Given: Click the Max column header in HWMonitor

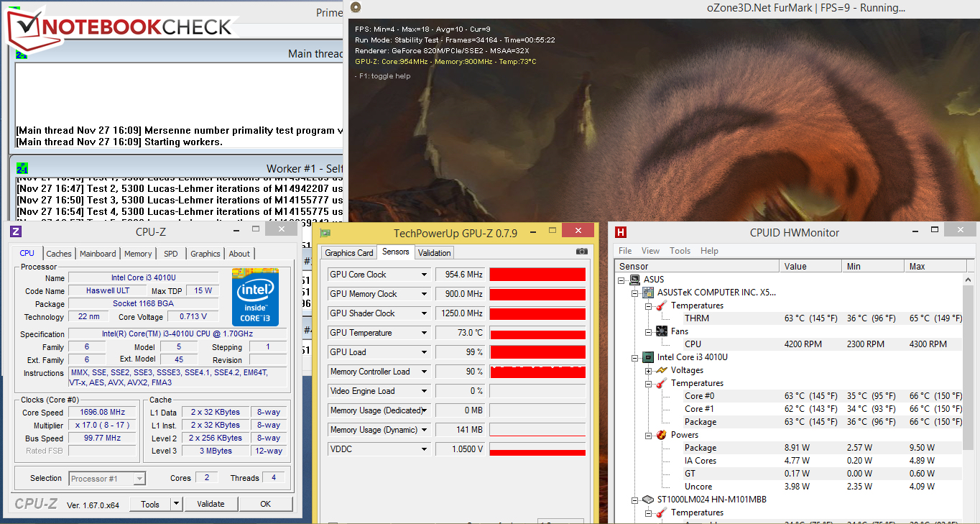Looking at the screenshot, I should [x=935, y=266].
